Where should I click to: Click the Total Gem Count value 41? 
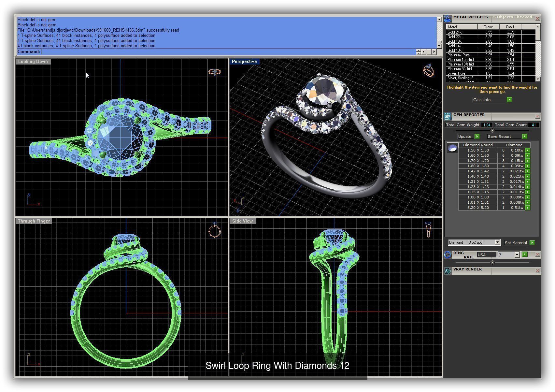tap(534, 125)
